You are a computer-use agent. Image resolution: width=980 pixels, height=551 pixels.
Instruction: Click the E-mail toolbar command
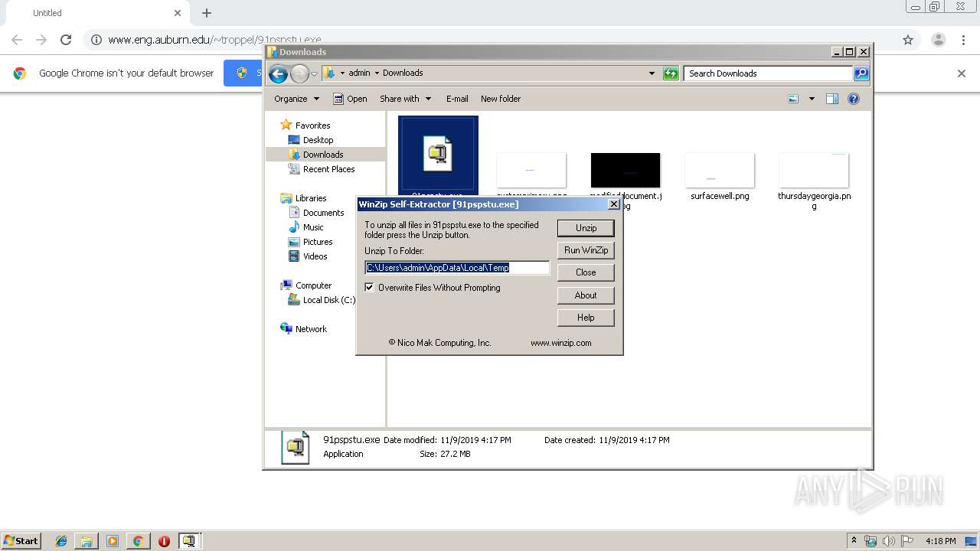(457, 99)
